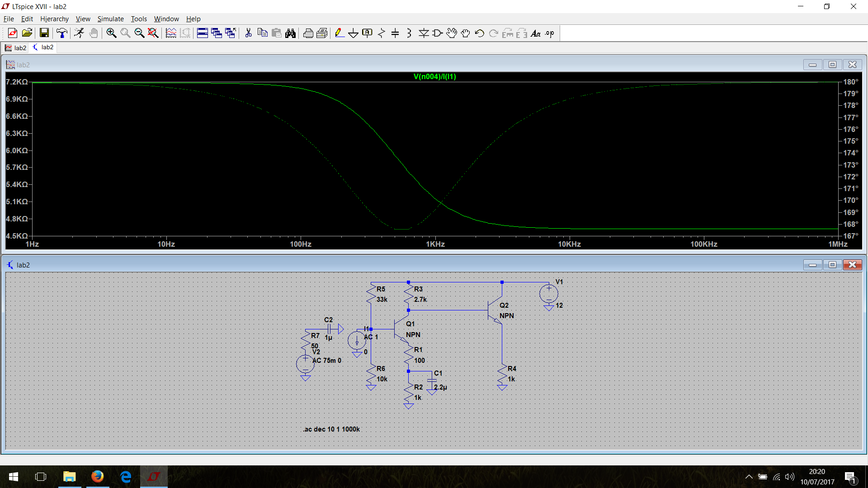Image resolution: width=868 pixels, height=488 pixels.
Task: Click the Control Panel hammer icon
Action: pyautogui.click(x=61, y=33)
